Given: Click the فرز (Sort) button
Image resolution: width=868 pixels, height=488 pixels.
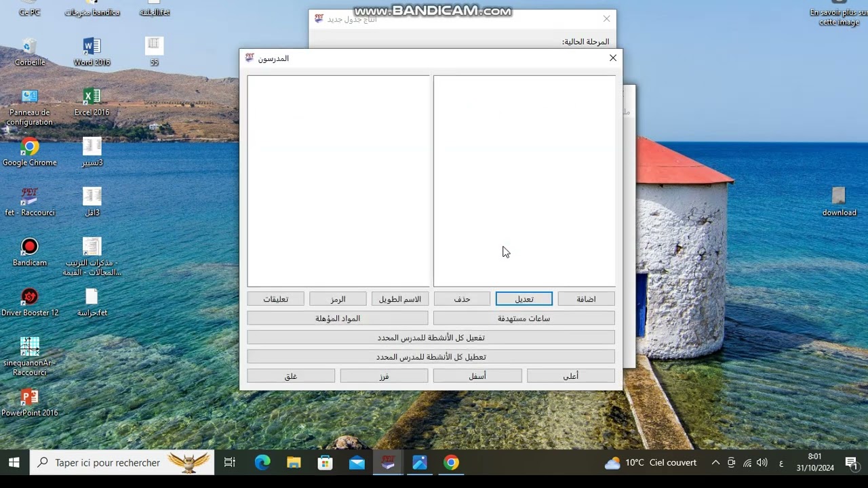Looking at the screenshot, I should click(x=384, y=375).
